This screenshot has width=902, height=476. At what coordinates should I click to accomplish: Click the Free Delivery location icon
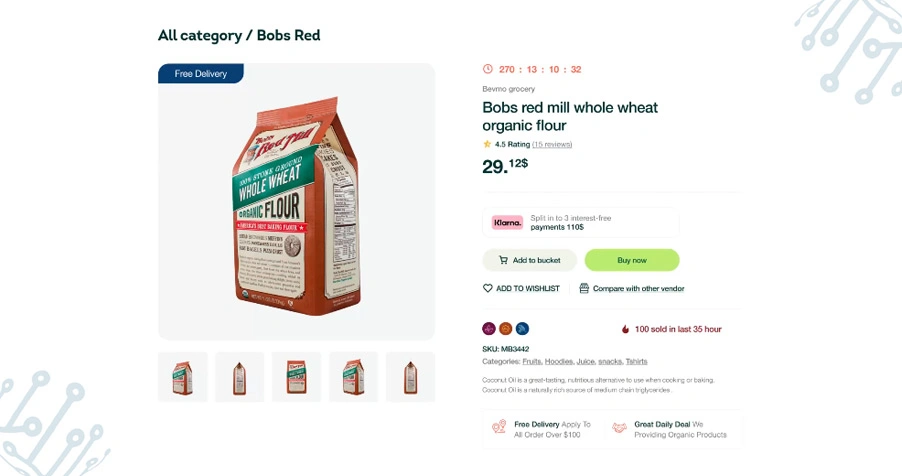coord(499,428)
